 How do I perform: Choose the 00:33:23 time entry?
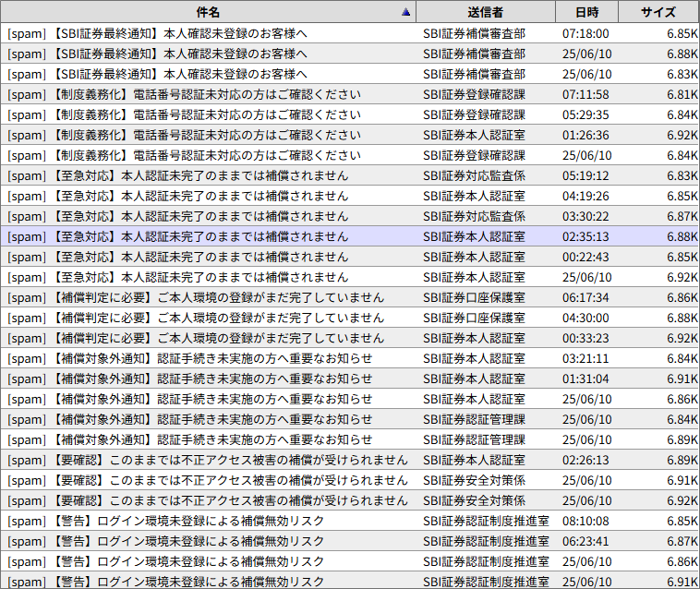(x=585, y=338)
